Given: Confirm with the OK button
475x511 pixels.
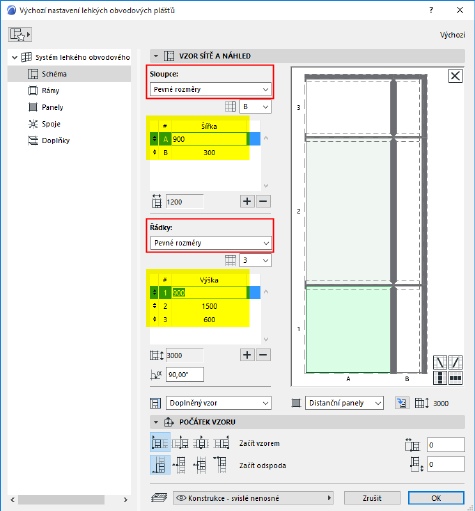Looking at the screenshot, I should (x=436, y=498).
